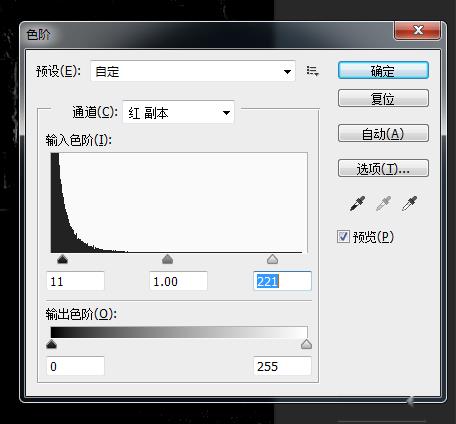Viewport: 456px width, 424px height.
Task: Click the output field showing 0
Action: pyautogui.click(x=76, y=366)
